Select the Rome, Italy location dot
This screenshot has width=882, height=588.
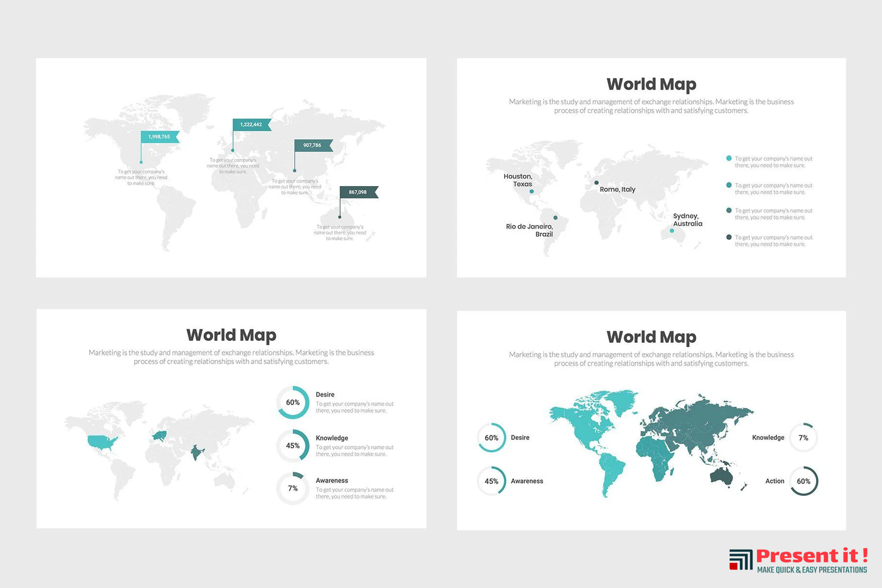[596, 182]
